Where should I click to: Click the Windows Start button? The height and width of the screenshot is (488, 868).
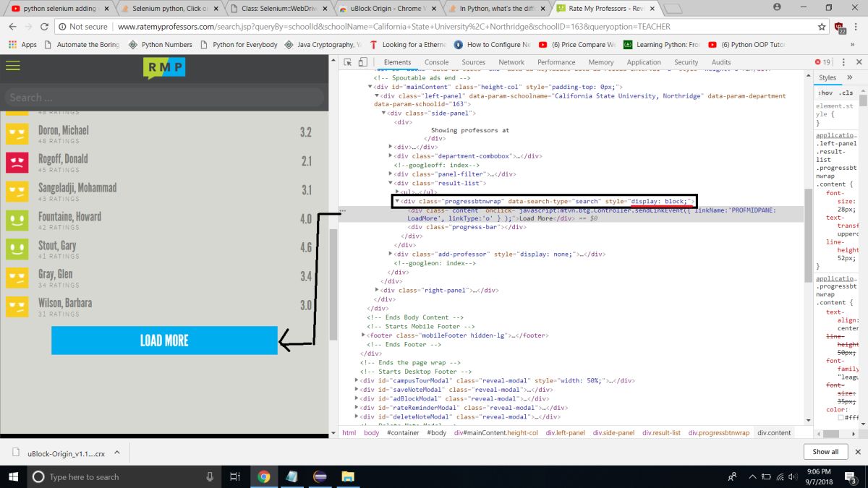tap(13, 476)
